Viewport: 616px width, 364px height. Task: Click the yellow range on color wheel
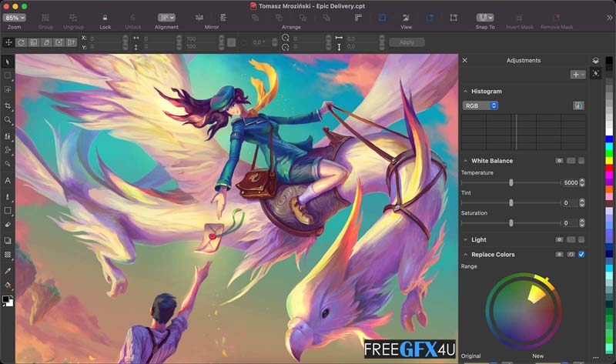[536, 294]
